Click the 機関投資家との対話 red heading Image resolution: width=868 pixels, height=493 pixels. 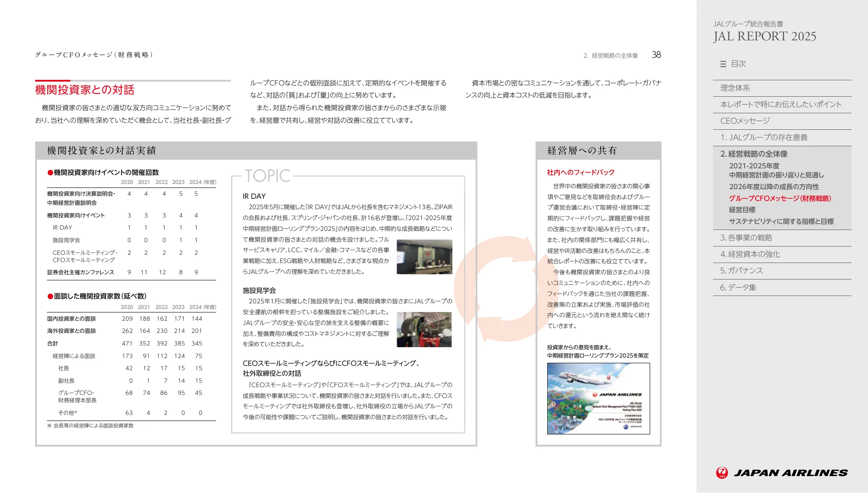coord(85,90)
